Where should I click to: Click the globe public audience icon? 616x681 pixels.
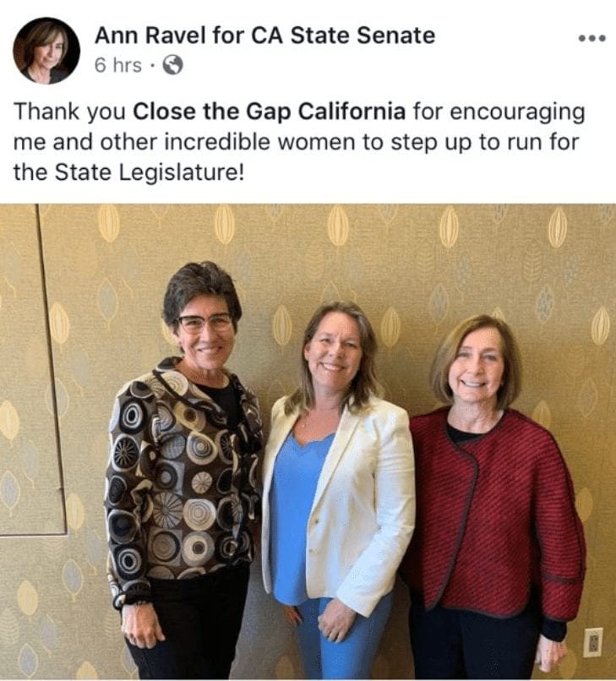pyautogui.click(x=172, y=65)
